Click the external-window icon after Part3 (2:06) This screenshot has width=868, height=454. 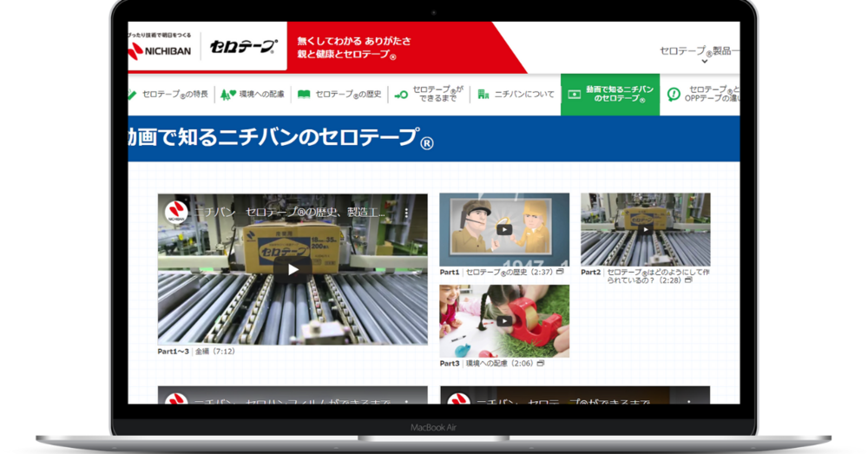click(x=541, y=363)
